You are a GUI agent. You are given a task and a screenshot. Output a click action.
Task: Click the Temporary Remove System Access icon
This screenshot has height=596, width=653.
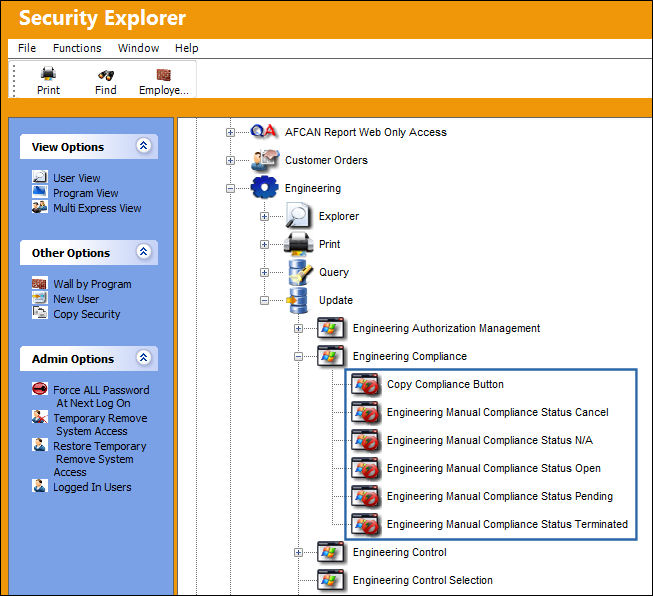[40, 416]
